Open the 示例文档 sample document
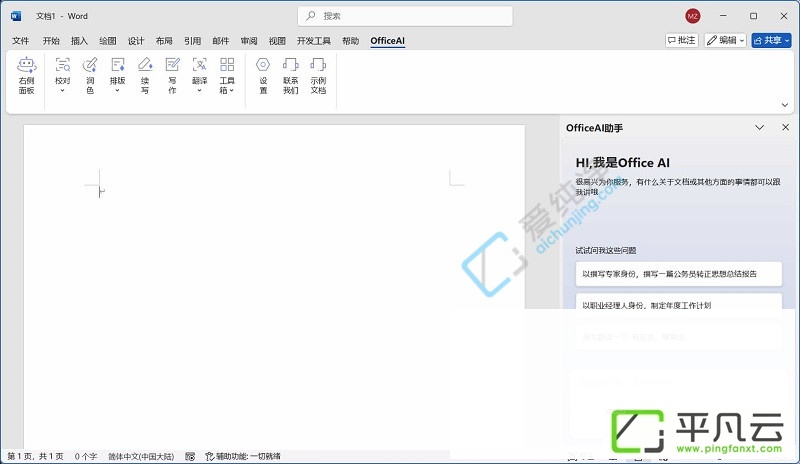The height and width of the screenshot is (464, 800). pos(318,76)
